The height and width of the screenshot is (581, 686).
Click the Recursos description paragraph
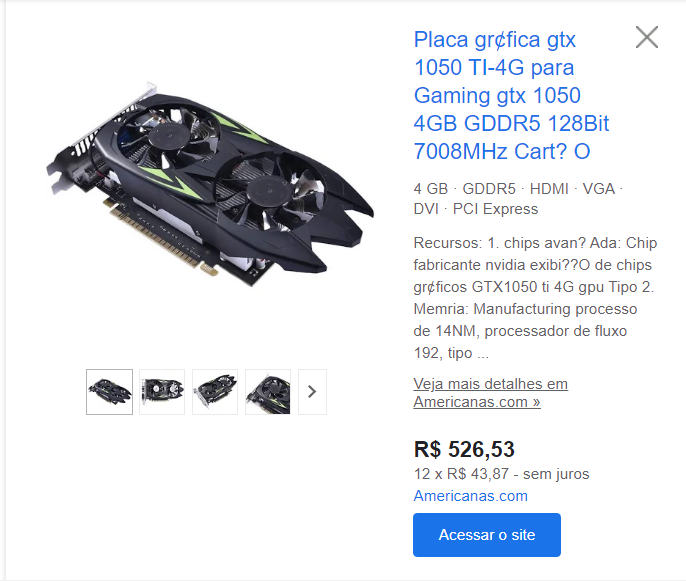click(x=535, y=298)
